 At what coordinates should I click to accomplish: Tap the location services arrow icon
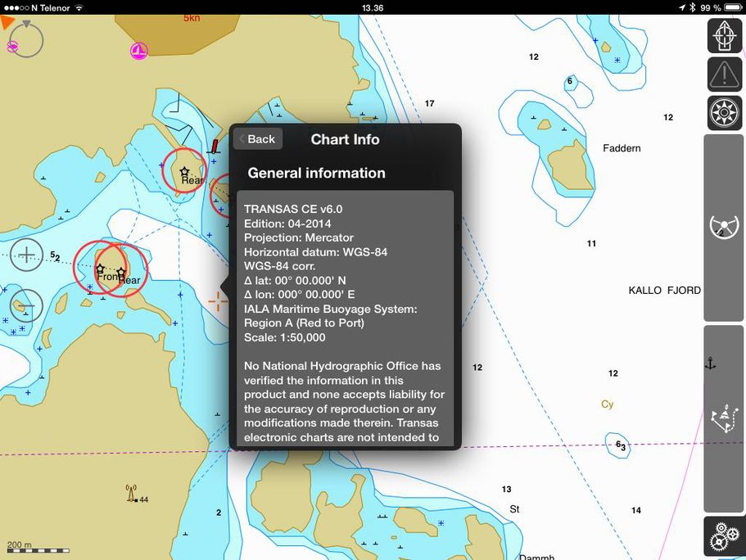click(x=682, y=7)
